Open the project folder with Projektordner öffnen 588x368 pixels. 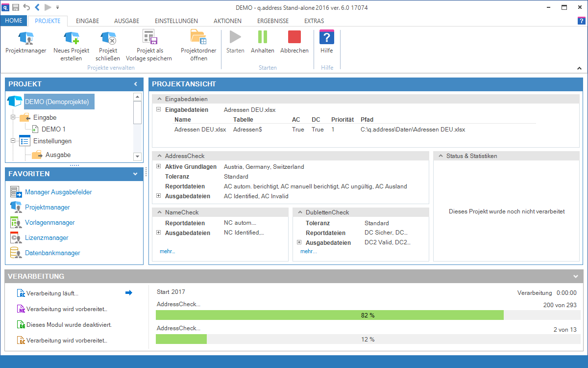pyautogui.click(x=198, y=46)
